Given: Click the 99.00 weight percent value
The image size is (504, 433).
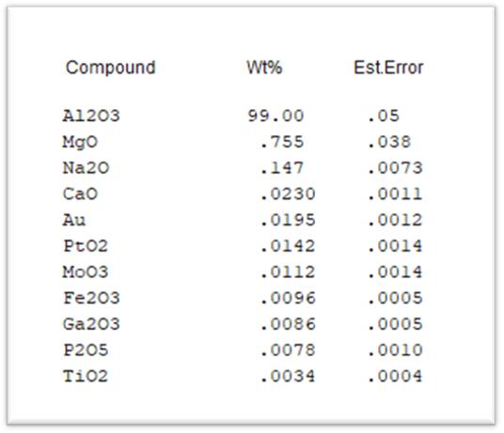Looking at the screenshot, I should [x=276, y=116].
